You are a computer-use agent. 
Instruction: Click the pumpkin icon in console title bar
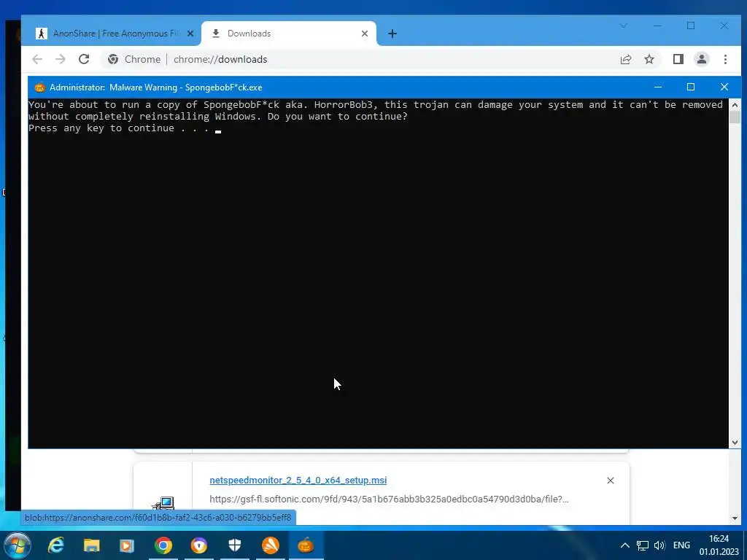(40, 87)
